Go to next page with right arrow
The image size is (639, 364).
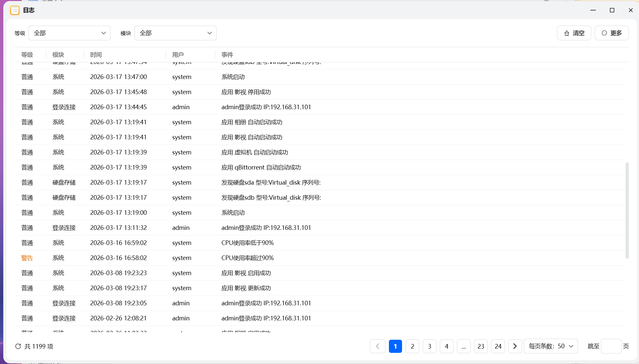click(515, 346)
